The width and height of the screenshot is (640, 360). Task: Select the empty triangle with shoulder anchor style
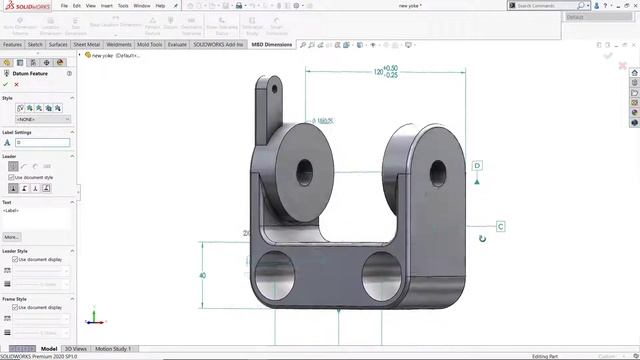47,188
